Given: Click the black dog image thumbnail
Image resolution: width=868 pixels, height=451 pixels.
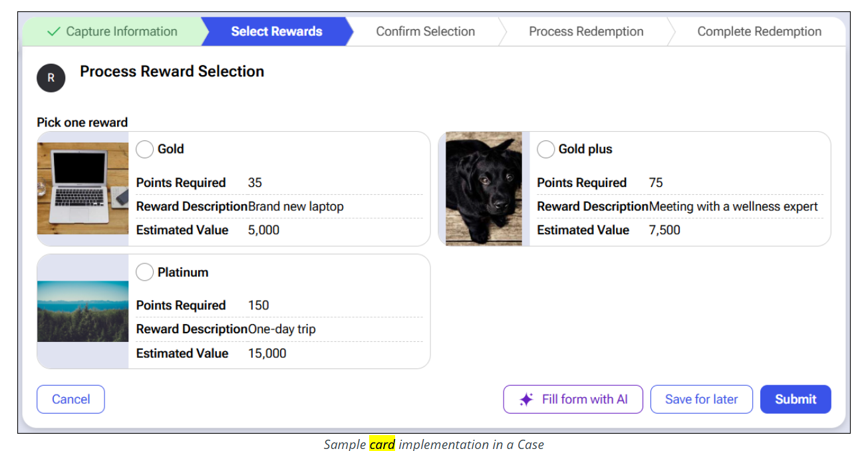Looking at the screenshot, I should point(484,188).
